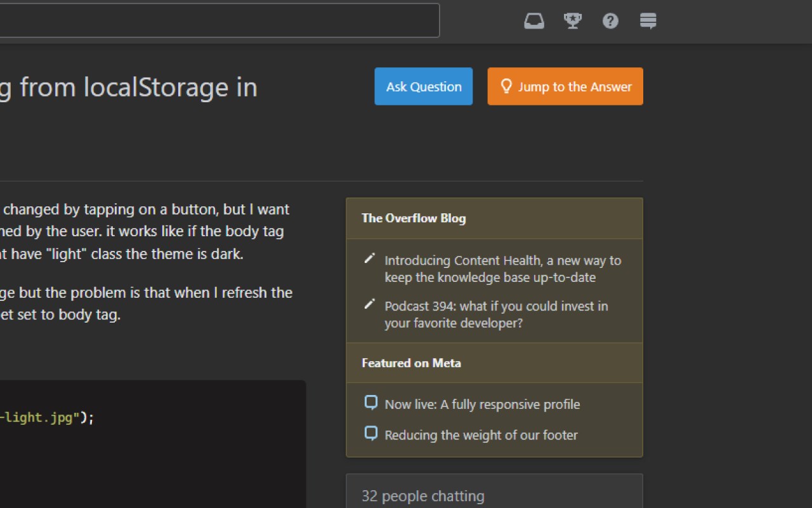Click the Featured on Meta header
Image resolution: width=812 pixels, height=508 pixels.
[x=411, y=363]
